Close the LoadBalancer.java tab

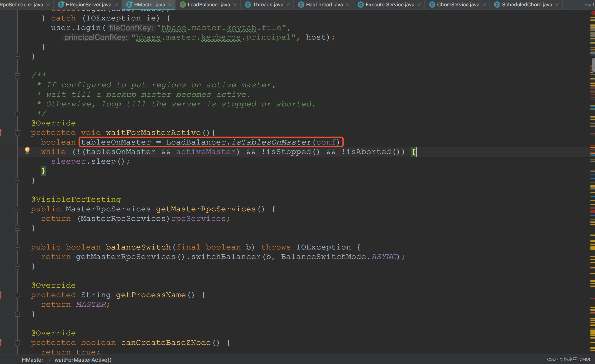[235, 5]
